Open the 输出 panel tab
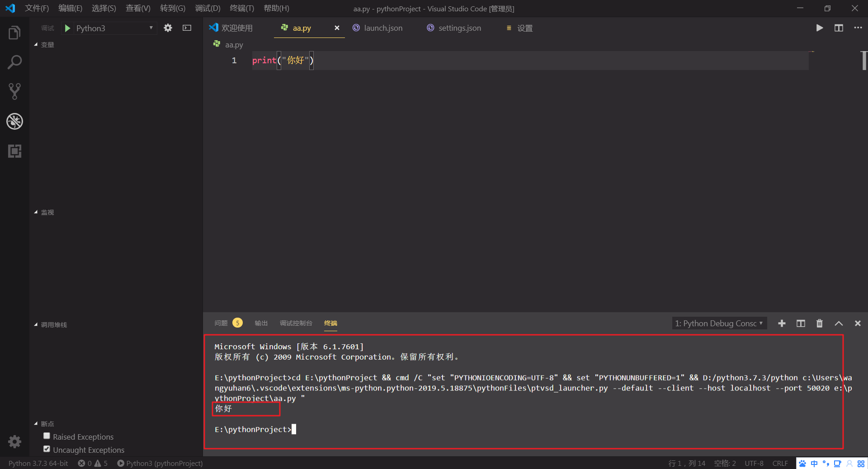This screenshot has height=469, width=868. click(x=261, y=323)
